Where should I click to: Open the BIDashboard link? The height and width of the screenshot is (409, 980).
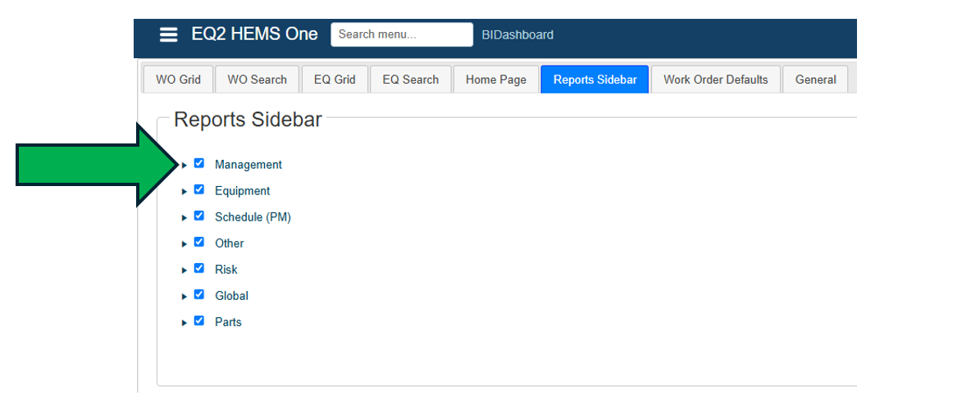pyautogui.click(x=517, y=34)
